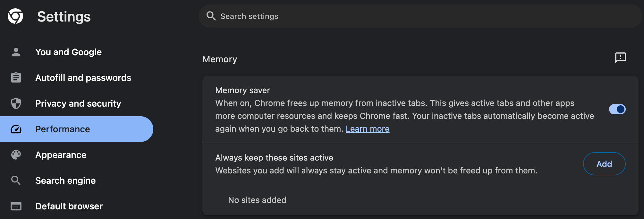
Task: Go to Default browser settings
Action: (69, 206)
